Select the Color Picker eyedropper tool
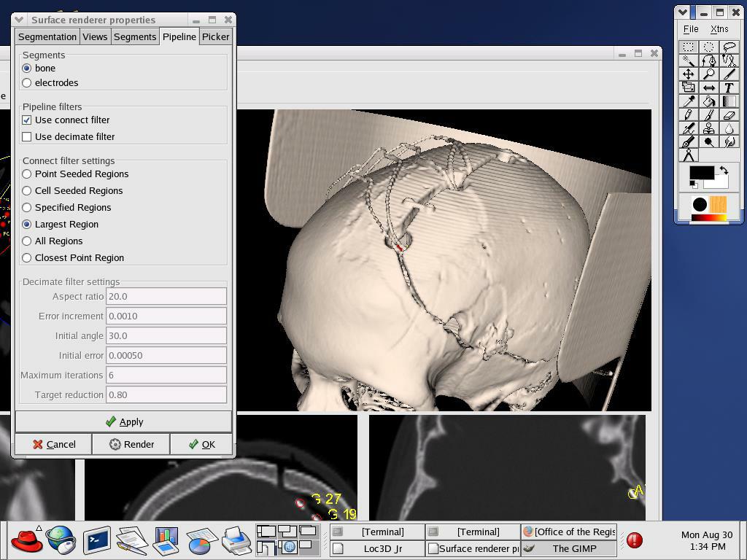The height and width of the screenshot is (560, 747). point(689,101)
